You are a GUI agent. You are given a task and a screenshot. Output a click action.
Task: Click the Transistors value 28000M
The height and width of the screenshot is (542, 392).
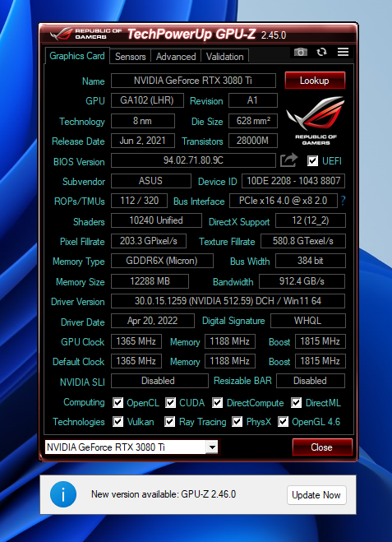point(253,141)
